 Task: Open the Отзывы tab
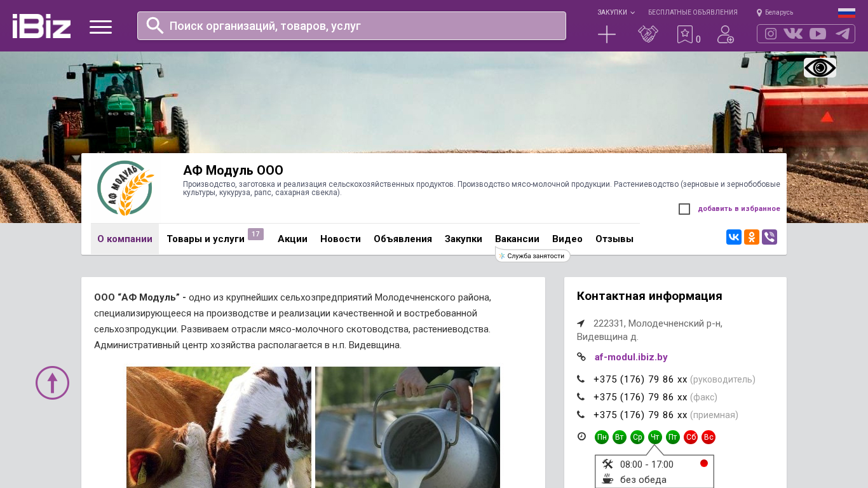614,239
